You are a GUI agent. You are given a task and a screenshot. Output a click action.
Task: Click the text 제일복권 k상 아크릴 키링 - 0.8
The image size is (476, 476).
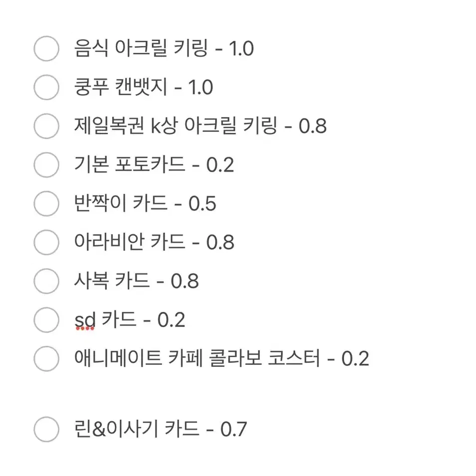[x=201, y=126]
